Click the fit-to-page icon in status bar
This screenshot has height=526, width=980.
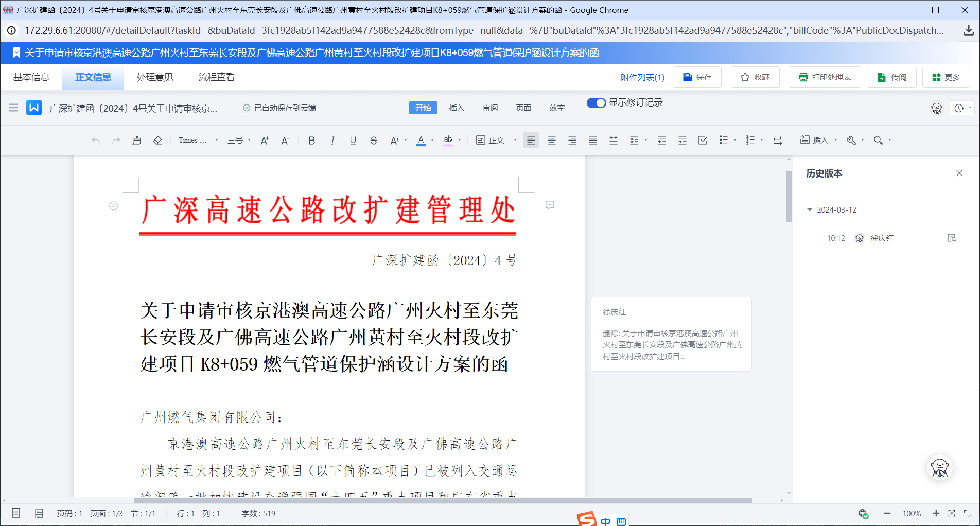952,513
